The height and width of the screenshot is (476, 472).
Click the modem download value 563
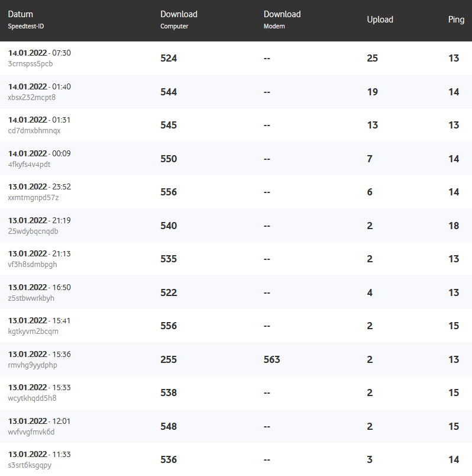pyautogui.click(x=272, y=359)
